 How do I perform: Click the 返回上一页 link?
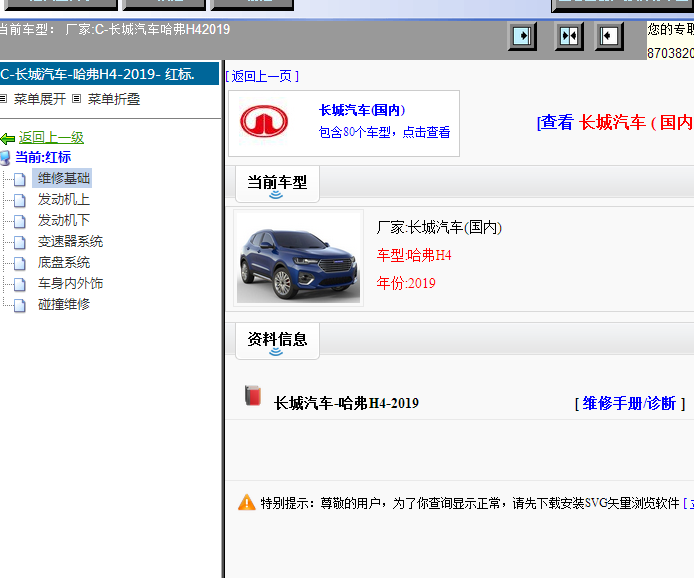(262, 76)
